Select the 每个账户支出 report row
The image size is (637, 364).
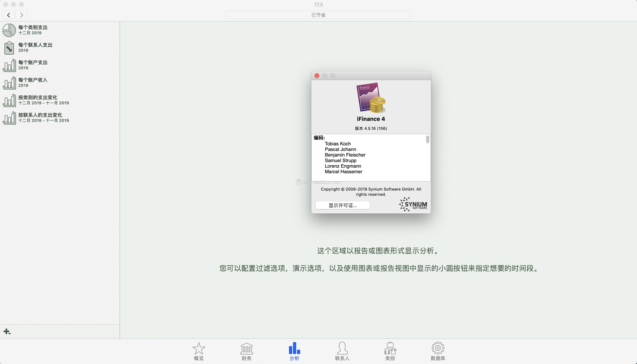click(x=60, y=65)
